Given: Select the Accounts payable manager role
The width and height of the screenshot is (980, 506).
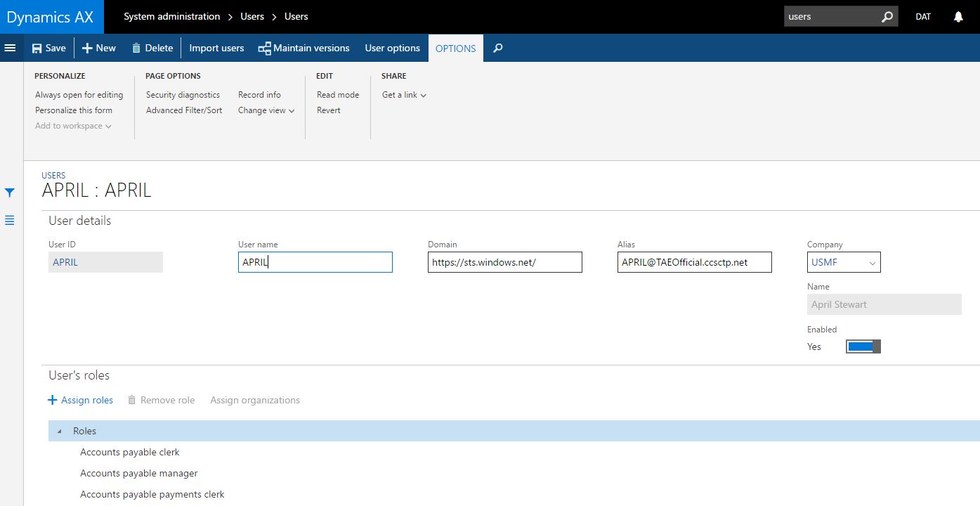Looking at the screenshot, I should pyautogui.click(x=139, y=474).
